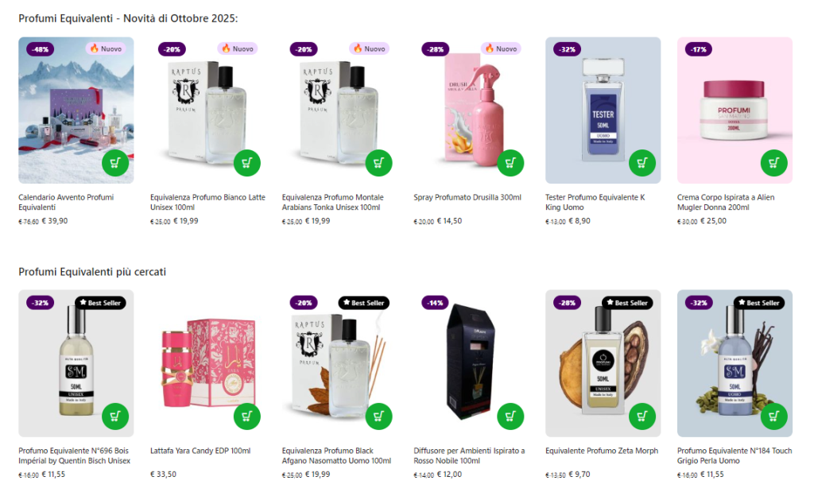Image resolution: width=814 pixels, height=504 pixels.
Task: Add Calendario Avvento Profumi Equivalenti to cart
Action: 115,163
